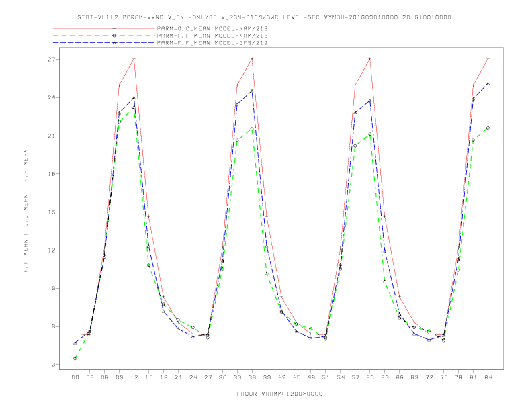Click red plus data point at hour 84
This screenshot has width=532, height=411.
click(x=488, y=59)
